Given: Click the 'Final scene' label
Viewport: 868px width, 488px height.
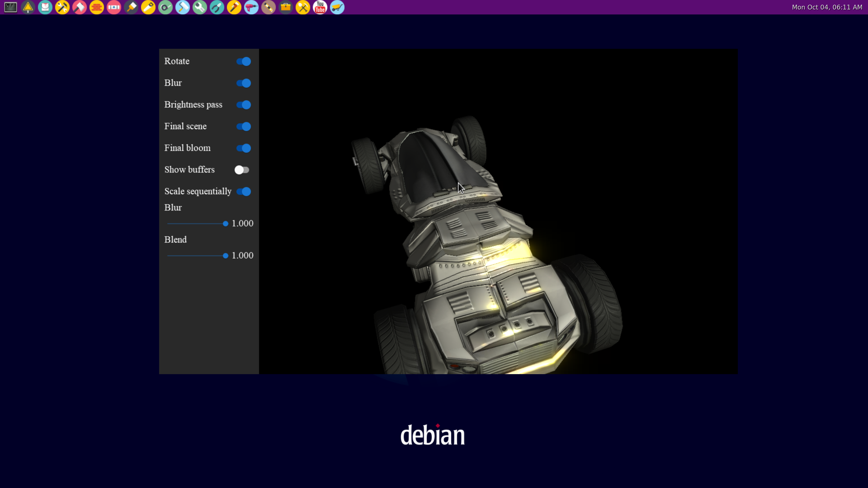Looking at the screenshot, I should [x=186, y=126].
